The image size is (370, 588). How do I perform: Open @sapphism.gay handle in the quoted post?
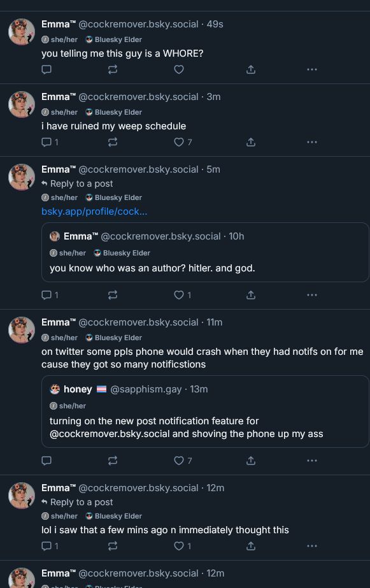point(145,389)
